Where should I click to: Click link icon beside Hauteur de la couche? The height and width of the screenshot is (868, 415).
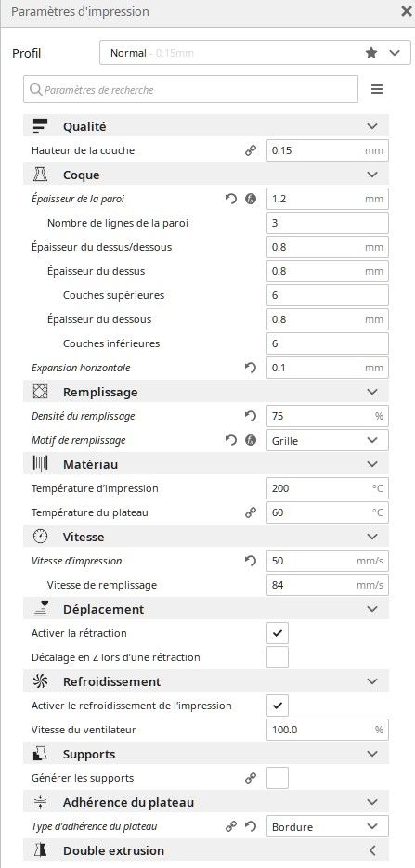pyautogui.click(x=251, y=150)
